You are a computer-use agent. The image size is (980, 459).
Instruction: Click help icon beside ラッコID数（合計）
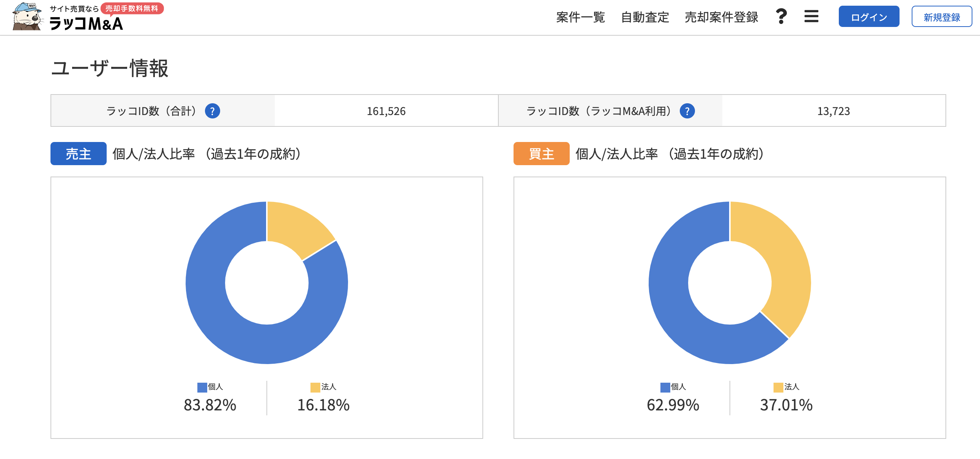(212, 111)
